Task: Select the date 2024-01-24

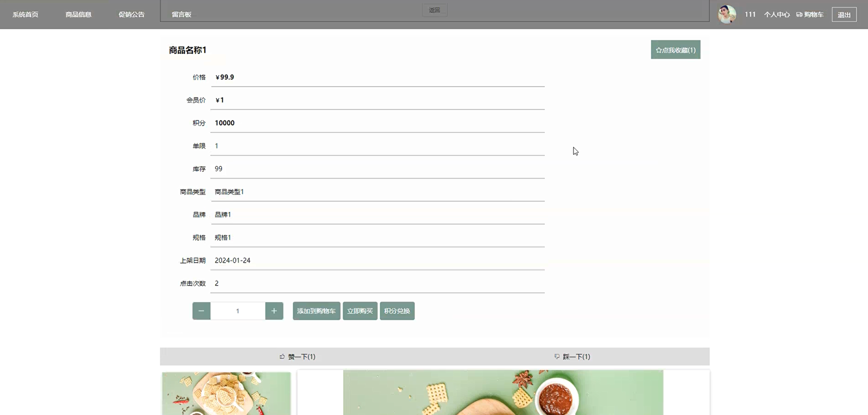Action: (x=232, y=261)
